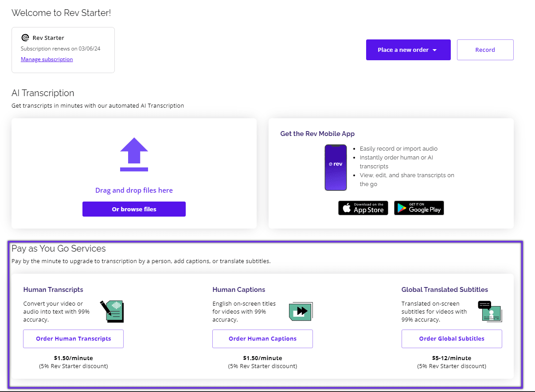Click Order Human Transcripts button
535x392 pixels.
[x=74, y=339]
